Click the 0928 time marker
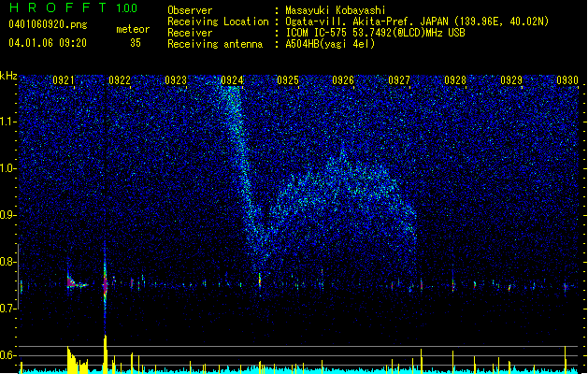588x374 pixels. coord(455,80)
